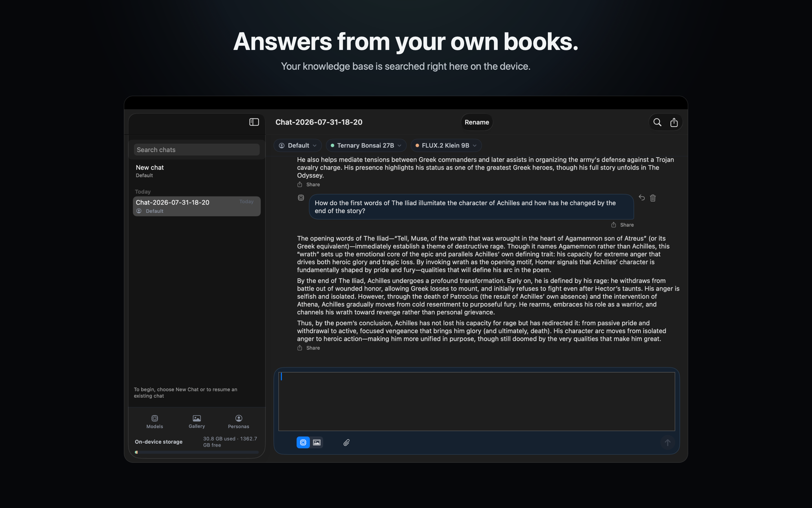Open the FLUX.2 Klein 9B model dropdown
The height and width of the screenshot is (508, 812).
click(446, 145)
